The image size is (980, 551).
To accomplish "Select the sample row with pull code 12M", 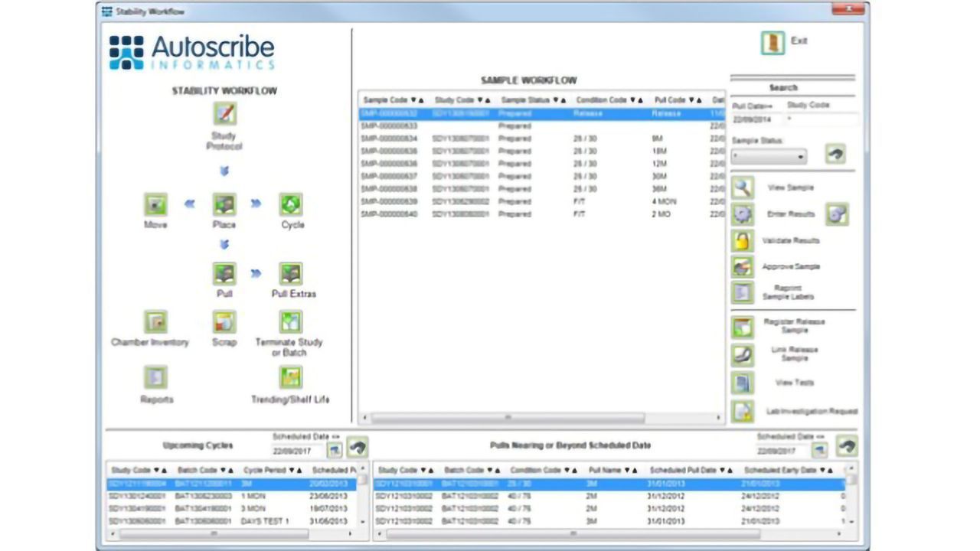I will click(x=541, y=164).
